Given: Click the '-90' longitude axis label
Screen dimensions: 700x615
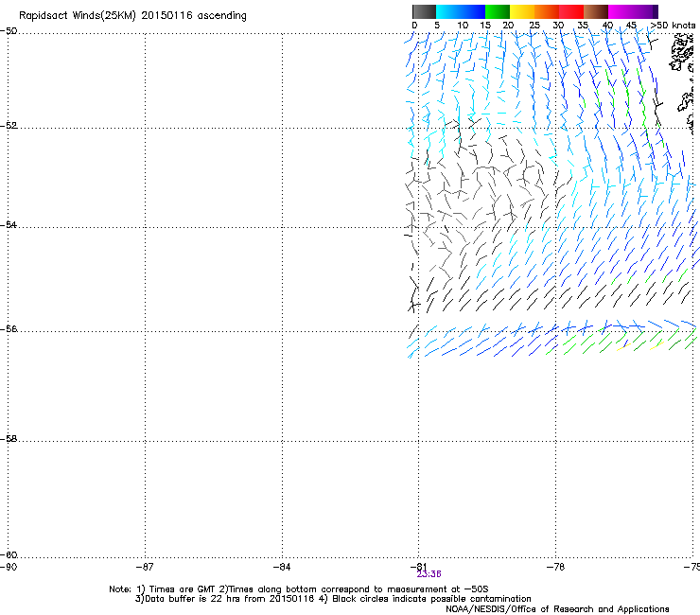Looking at the screenshot, I should pyautogui.click(x=9, y=567).
